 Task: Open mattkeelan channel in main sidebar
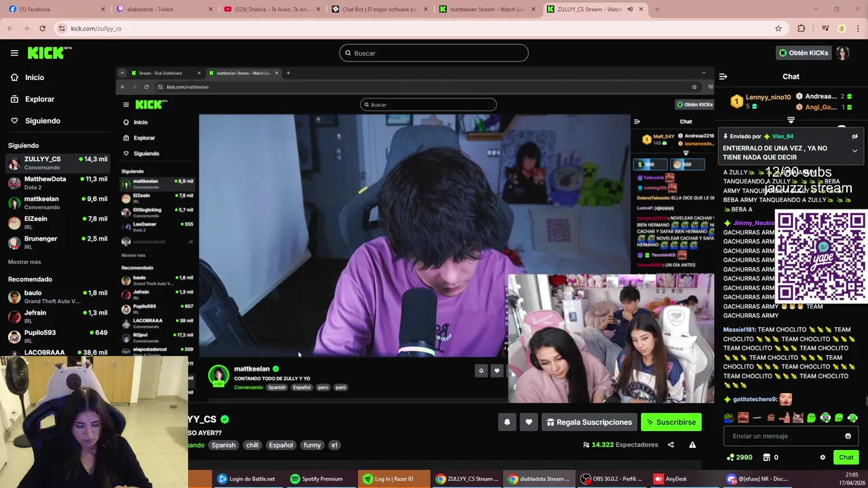point(58,203)
